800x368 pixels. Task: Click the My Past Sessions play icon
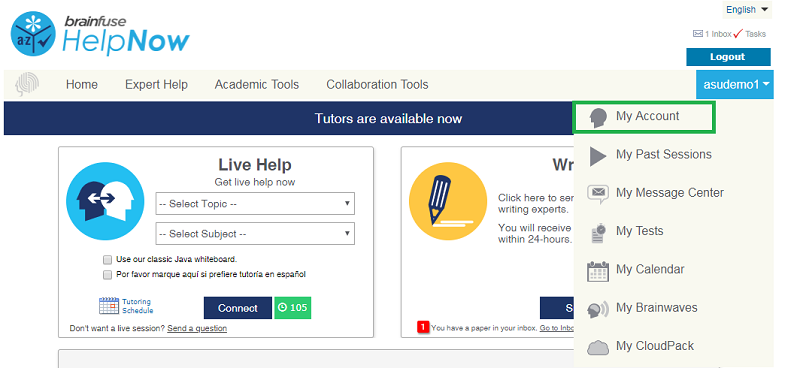[x=597, y=156]
